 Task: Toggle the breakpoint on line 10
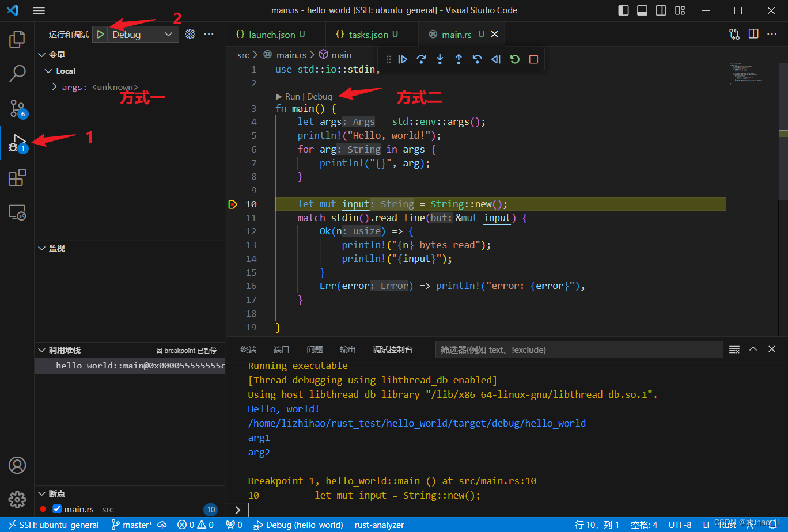[x=233, y=204]
